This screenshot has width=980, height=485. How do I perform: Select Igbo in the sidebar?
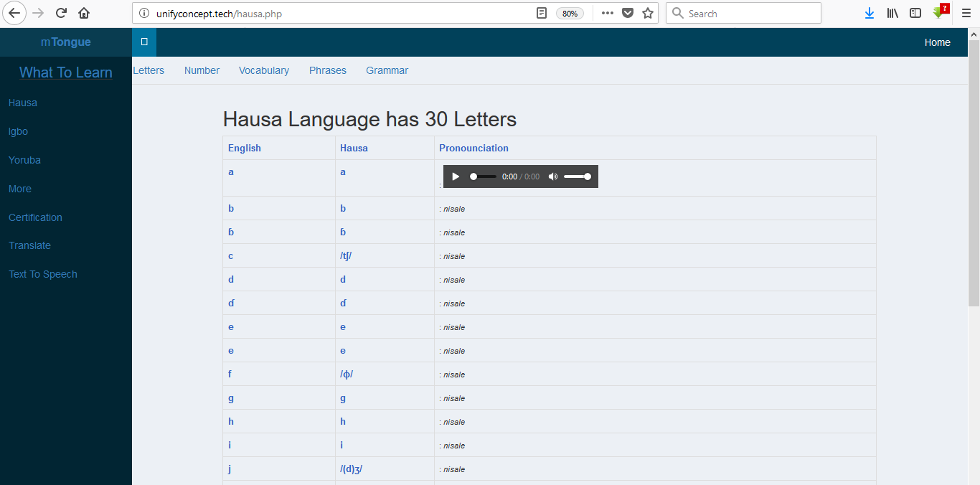pos(18,131)
